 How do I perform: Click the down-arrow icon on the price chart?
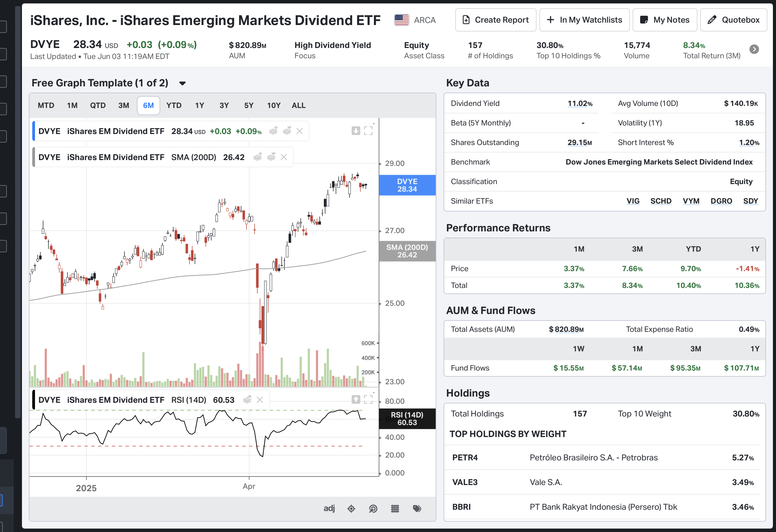tap(356, 131)
